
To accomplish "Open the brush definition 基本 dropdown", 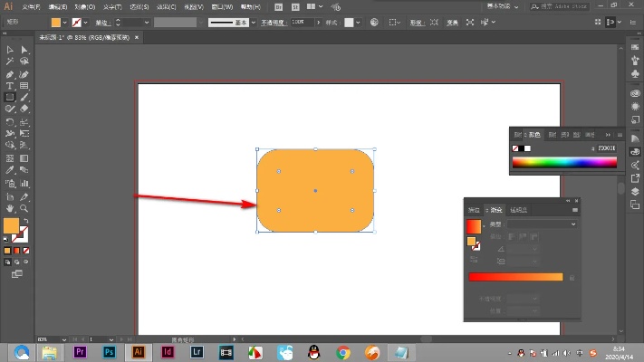I will tap(253, 23).
